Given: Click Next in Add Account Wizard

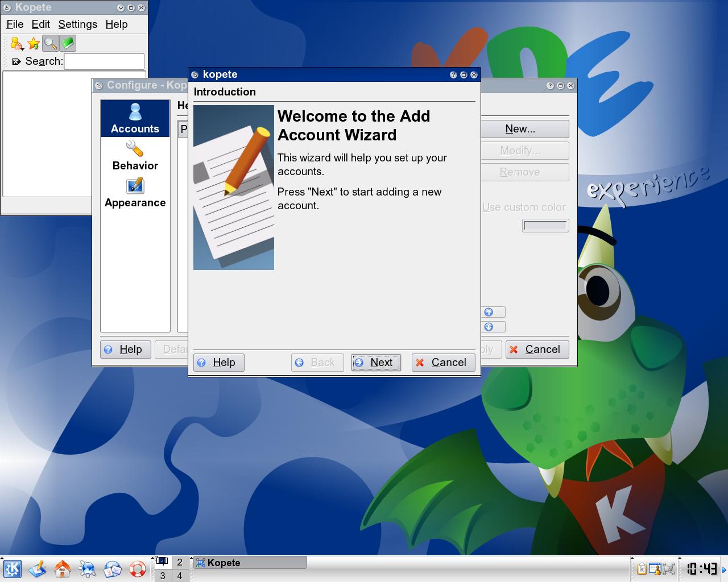Looking at the screenshot, I should coord(376,363).
